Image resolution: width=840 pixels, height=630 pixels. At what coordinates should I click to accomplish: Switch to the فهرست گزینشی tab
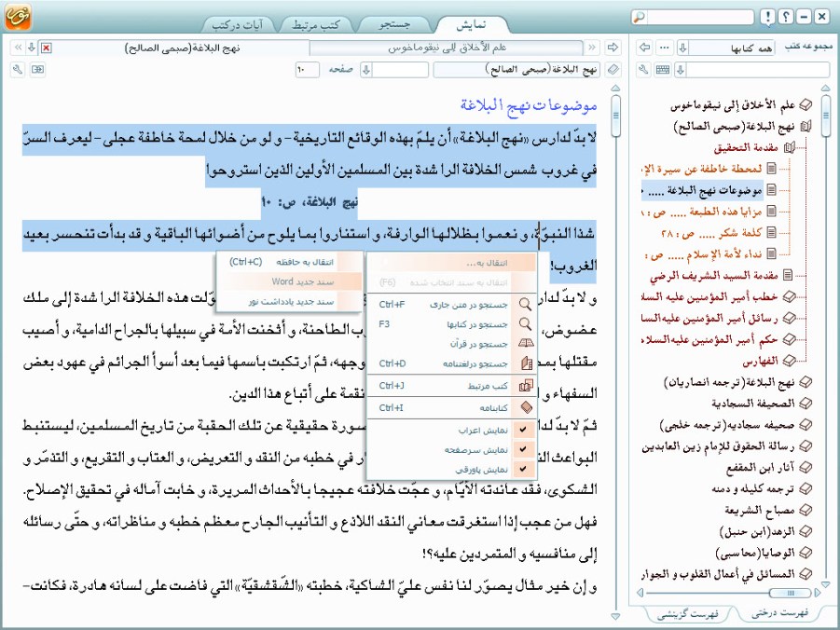688,613
